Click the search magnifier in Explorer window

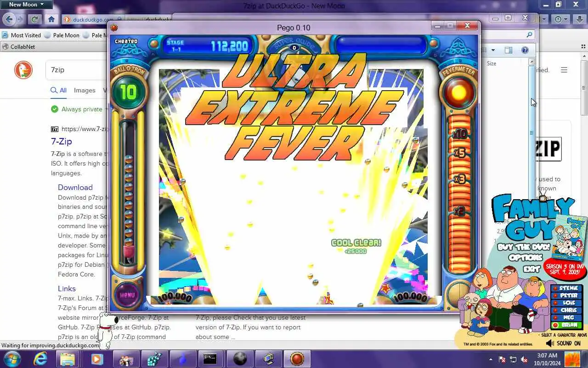click(x=529, y=34)
